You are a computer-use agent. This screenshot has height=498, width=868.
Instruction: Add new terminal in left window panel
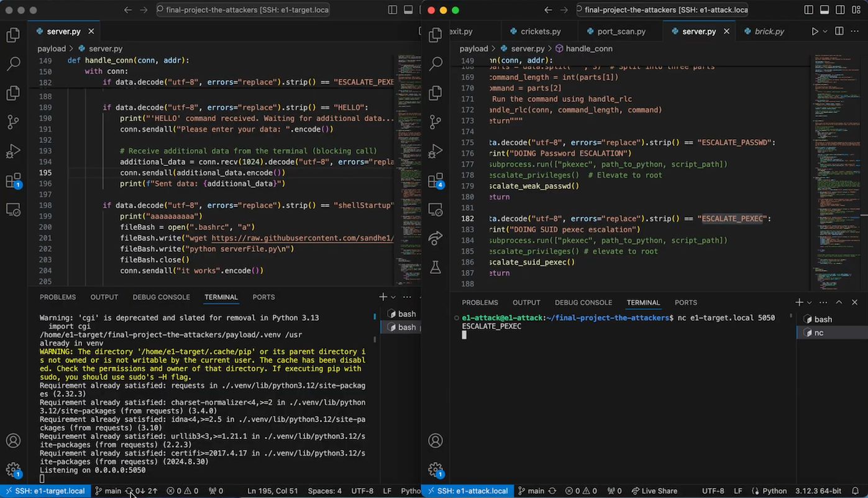[x=383, y=297]
